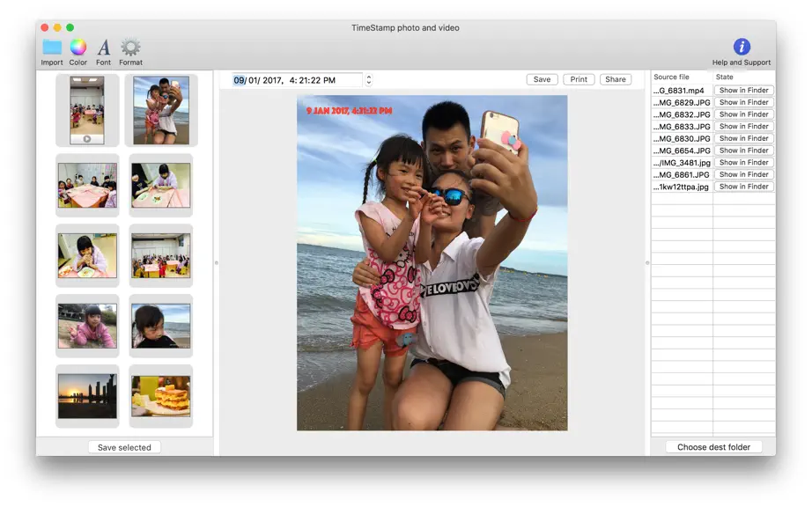
Task: Click Choose dest folder button
Action: [713, 446]
